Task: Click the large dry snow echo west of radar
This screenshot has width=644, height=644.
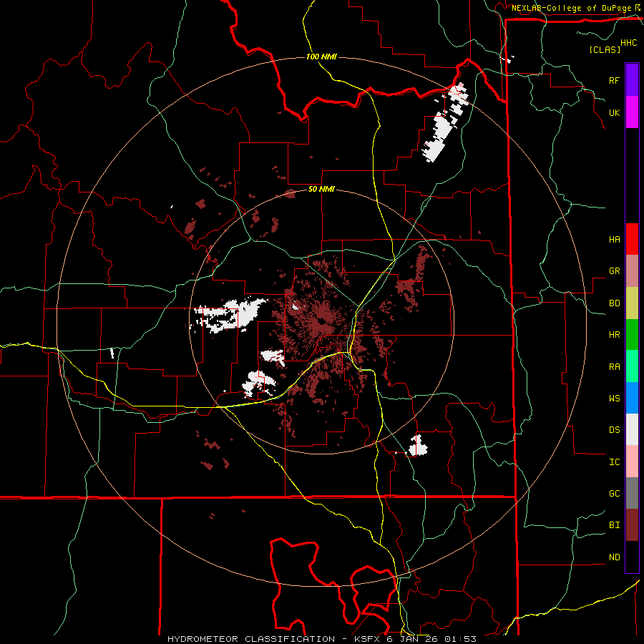Action: click(x=230, y=315)
